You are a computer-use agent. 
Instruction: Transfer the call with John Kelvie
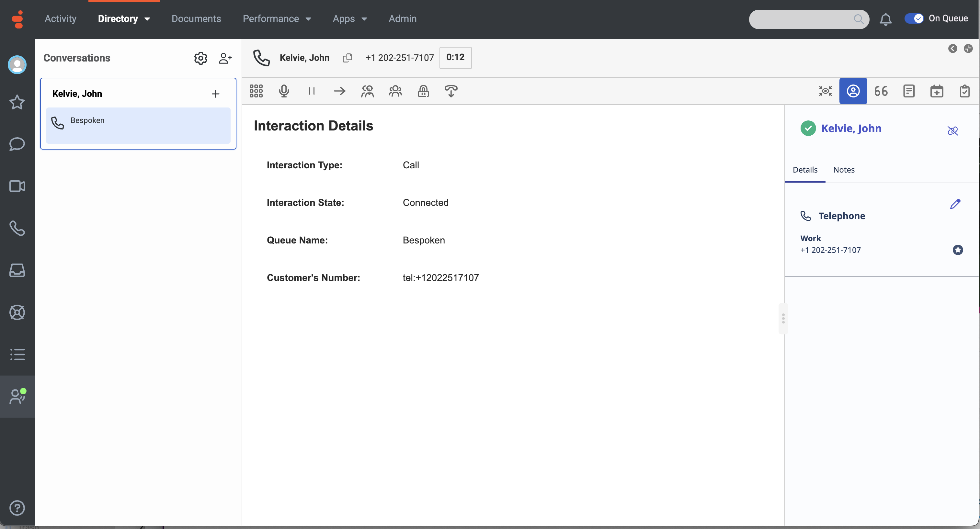[x=340, y=91]
